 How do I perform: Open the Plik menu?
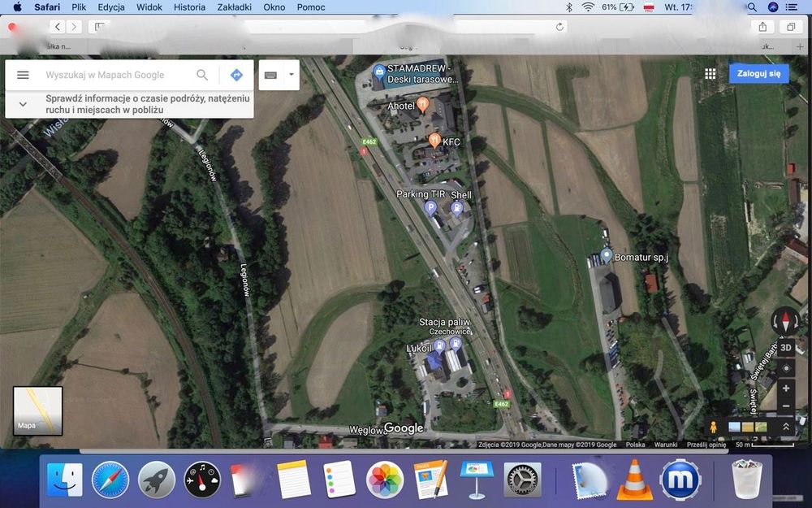point(80,7)
